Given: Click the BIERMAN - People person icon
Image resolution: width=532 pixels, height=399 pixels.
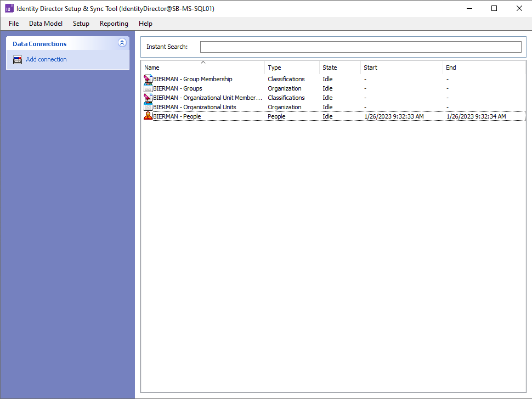Looking at the screenshot, I should click(148, 116).
